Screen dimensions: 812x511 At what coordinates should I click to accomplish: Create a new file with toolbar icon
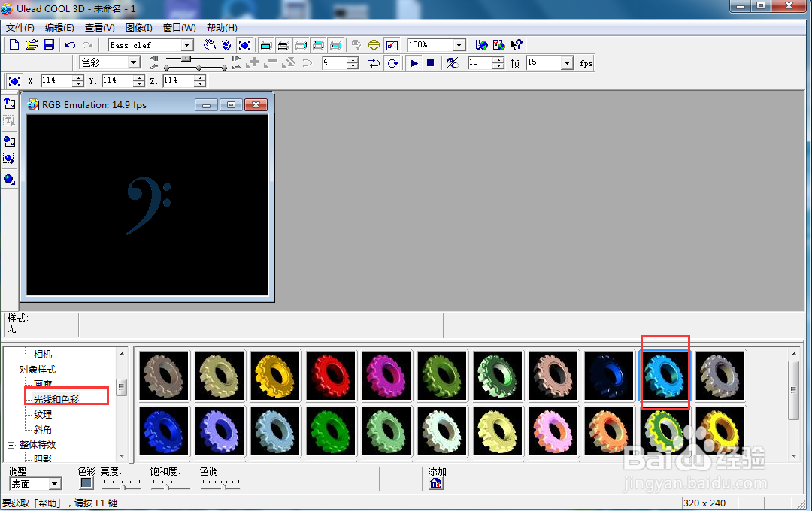point(14,45)
